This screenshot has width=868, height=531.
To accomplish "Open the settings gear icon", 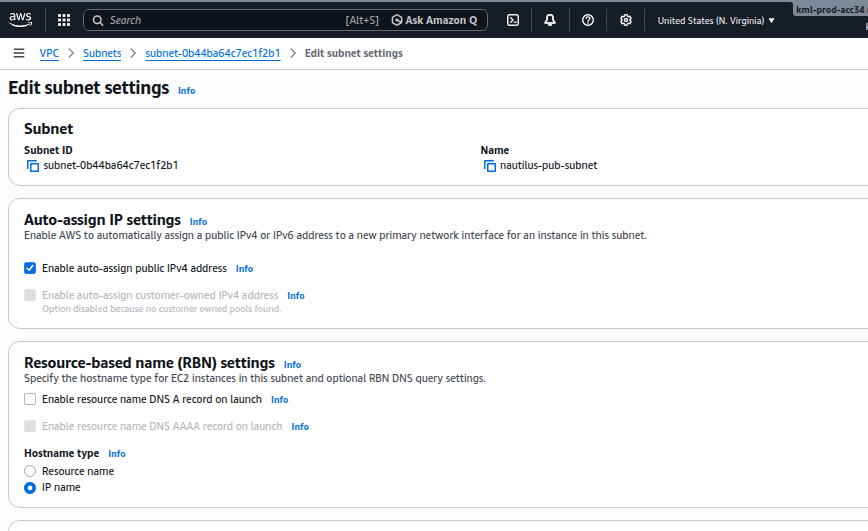I will [626, 20].
